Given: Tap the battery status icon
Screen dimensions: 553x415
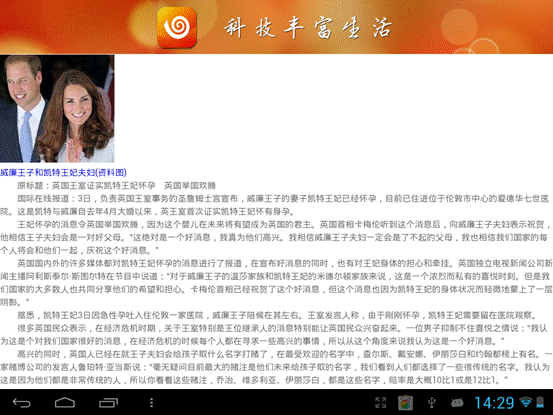Looking at the screenshot, I should click(540, 402).
